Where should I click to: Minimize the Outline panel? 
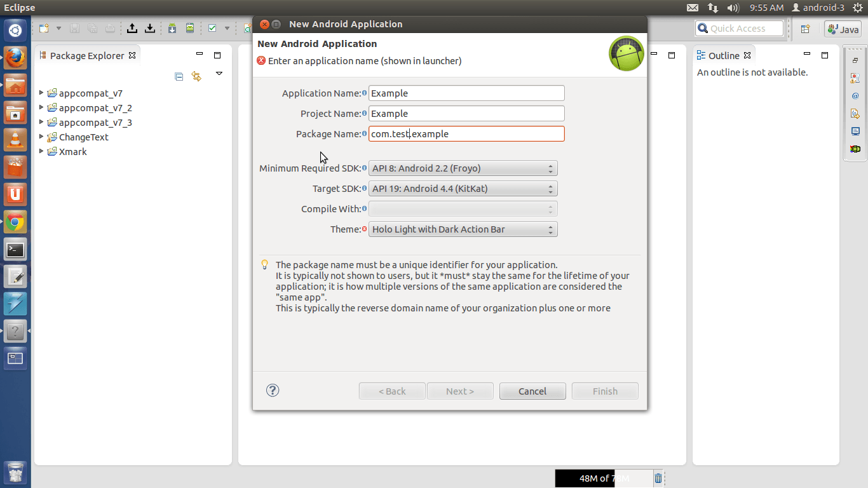pyautogui.click(x=807, y=55)
